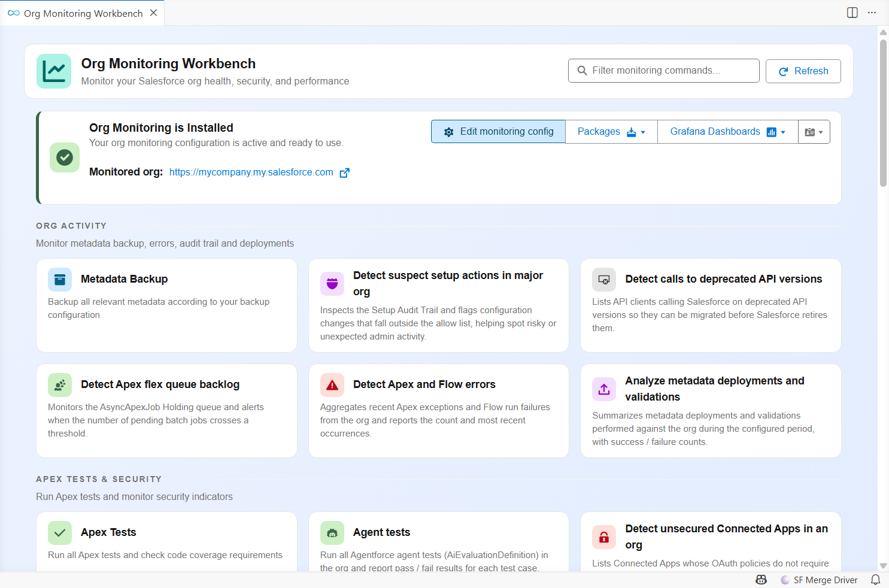
Task: Click the Edit monitoring config button
Action: click(x=498, y=132)
